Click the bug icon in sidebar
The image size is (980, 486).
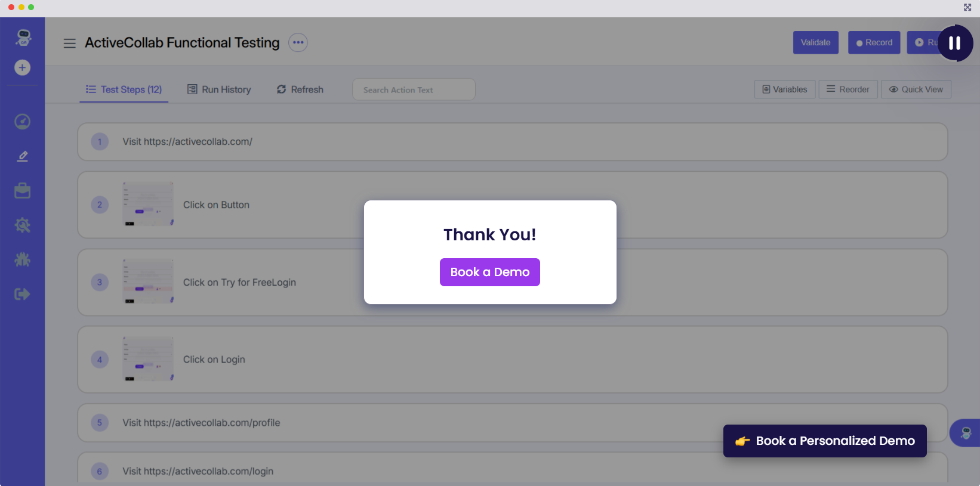22,259
